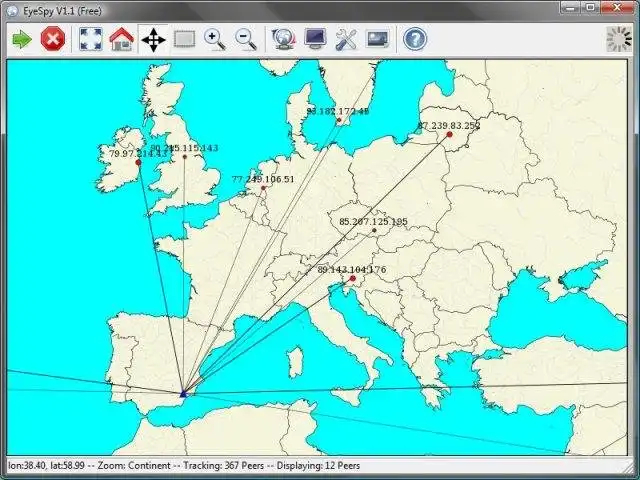Click the lon/lat coordinates in status bar
640x480 pixels.
point(46,466)
